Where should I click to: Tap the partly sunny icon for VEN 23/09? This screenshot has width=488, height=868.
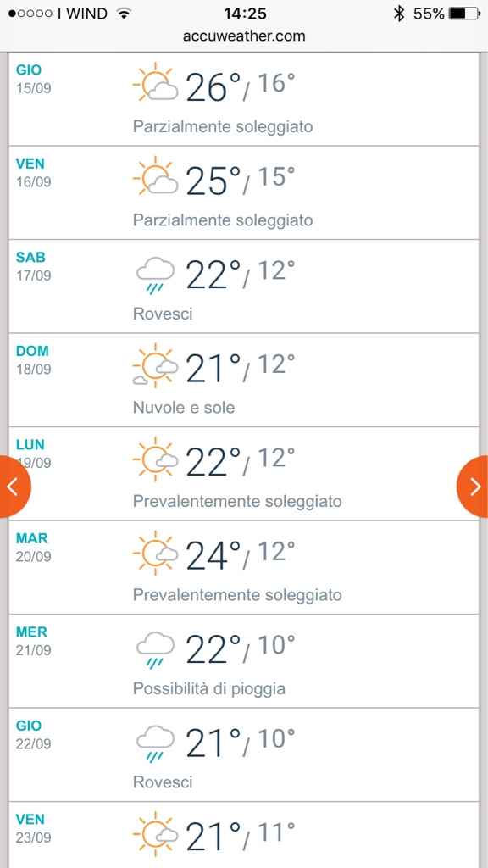click(x=157, y=832)
